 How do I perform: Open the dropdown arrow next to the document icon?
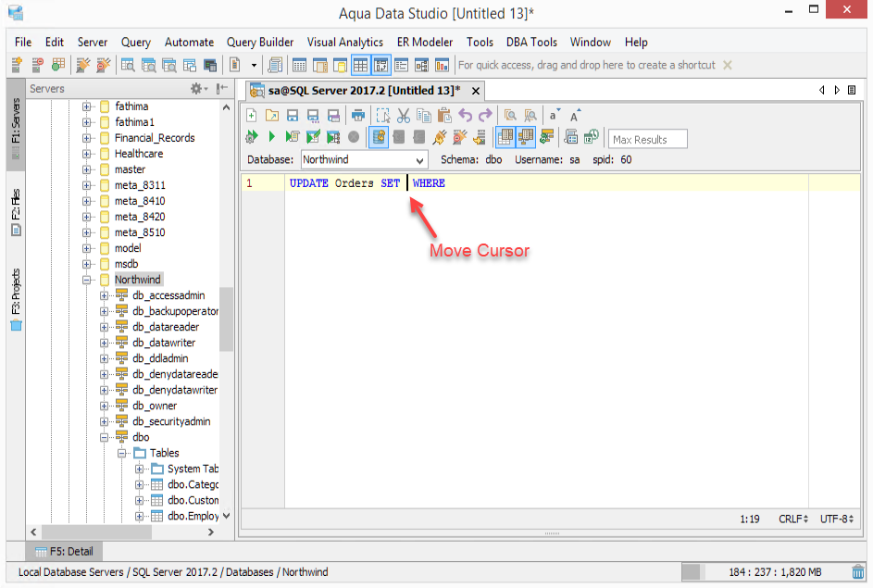(x=254, y=65)
